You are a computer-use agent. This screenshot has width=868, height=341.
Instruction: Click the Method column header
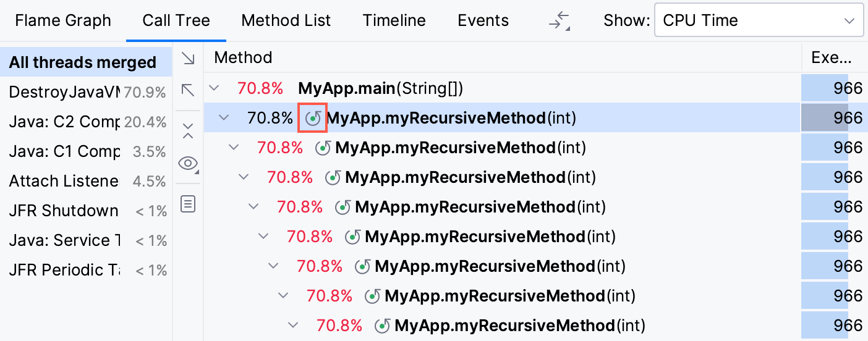[x=243, y=58]
